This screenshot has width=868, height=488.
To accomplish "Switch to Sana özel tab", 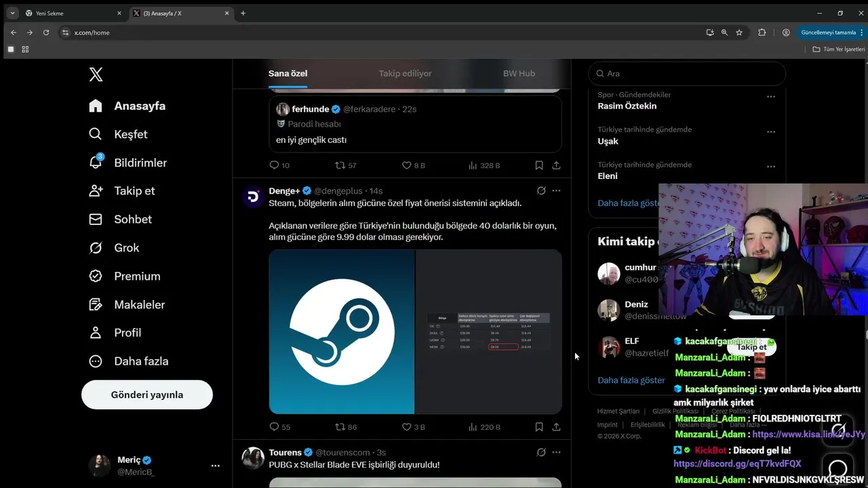I will pyautogui.click(x=288, y=73).
